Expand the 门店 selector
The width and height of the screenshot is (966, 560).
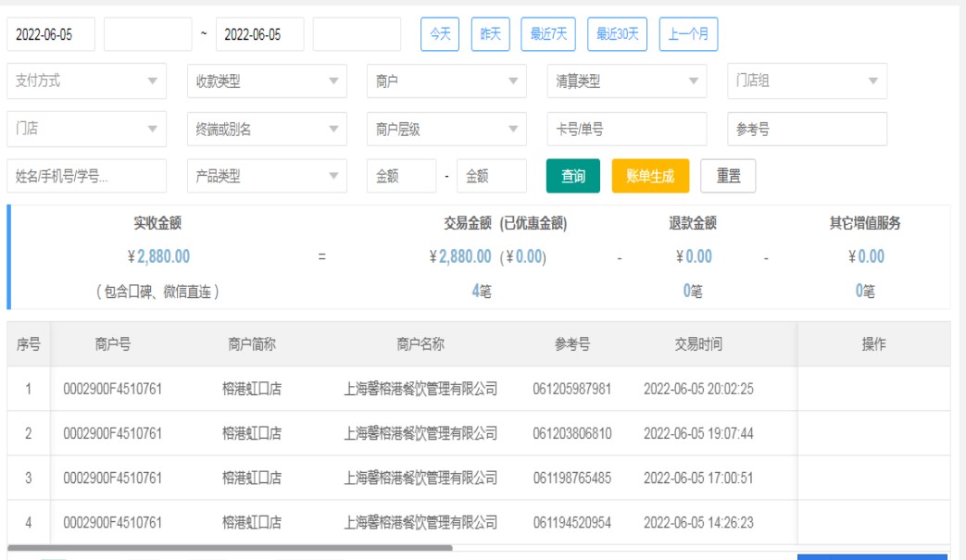point(86,130)
